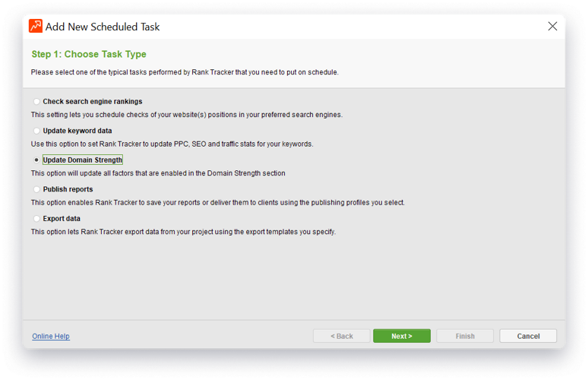
Task: Click the 'Update keyword data' label text
Action: coord(77,131)
